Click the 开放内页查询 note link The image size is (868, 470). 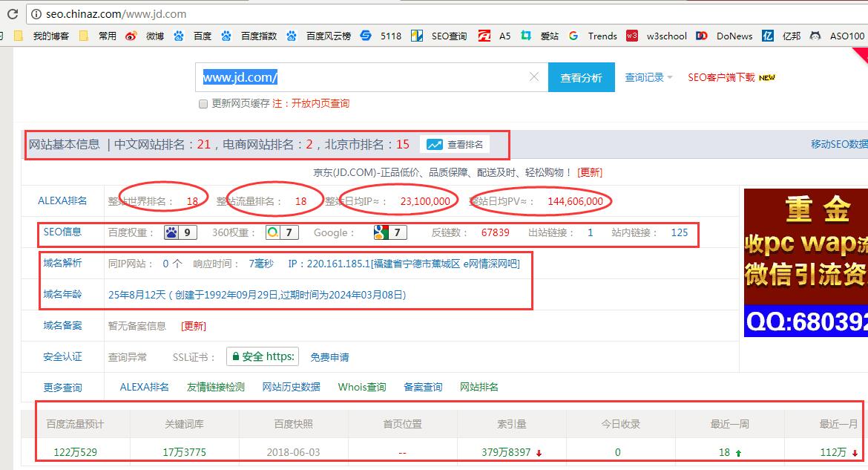[x=320, y=104]
